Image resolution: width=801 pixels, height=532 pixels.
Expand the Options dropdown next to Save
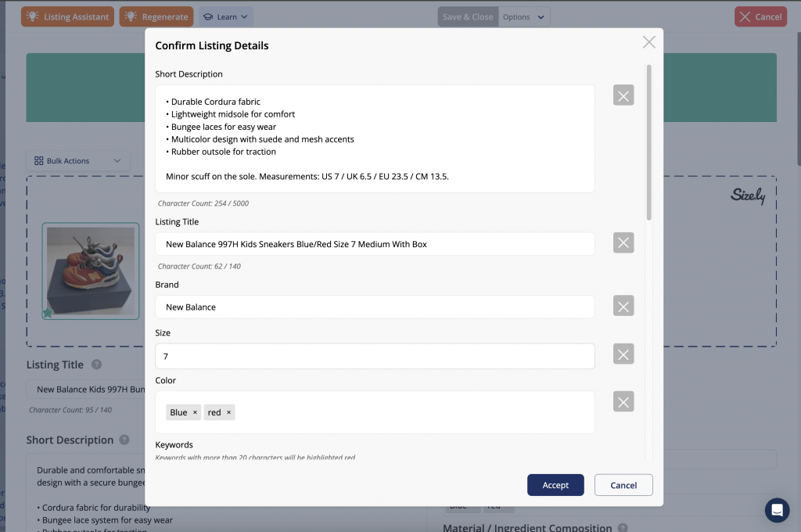tap(523, 16)
